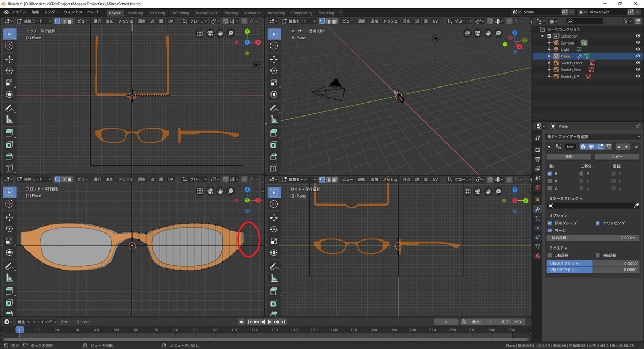Click the Rotate tool in the front view toolbar
The image size is (644, 349).
pyautogui.click(x=10, y=229)
